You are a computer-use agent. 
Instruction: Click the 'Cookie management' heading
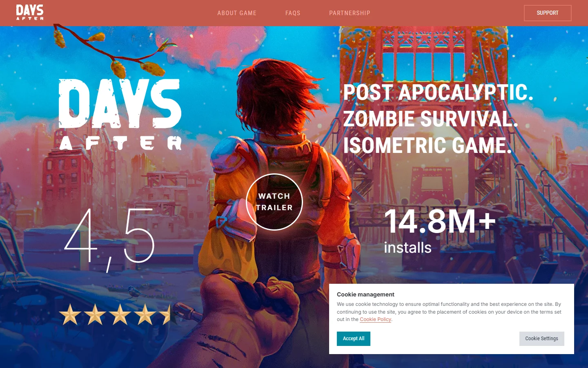365,294
